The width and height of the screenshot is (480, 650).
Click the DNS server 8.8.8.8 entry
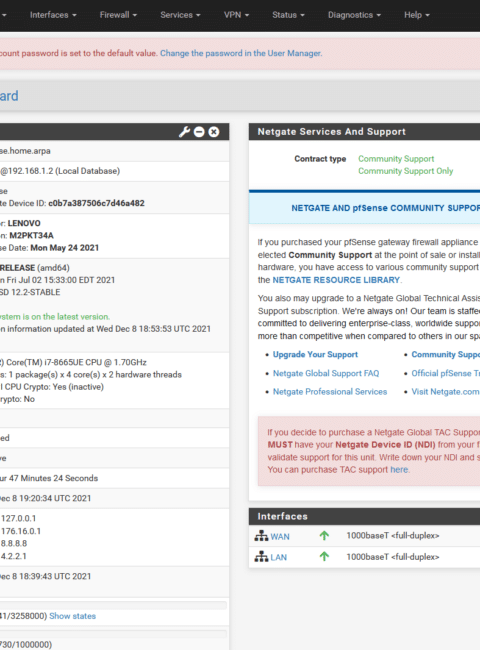[x=14, y=543]
